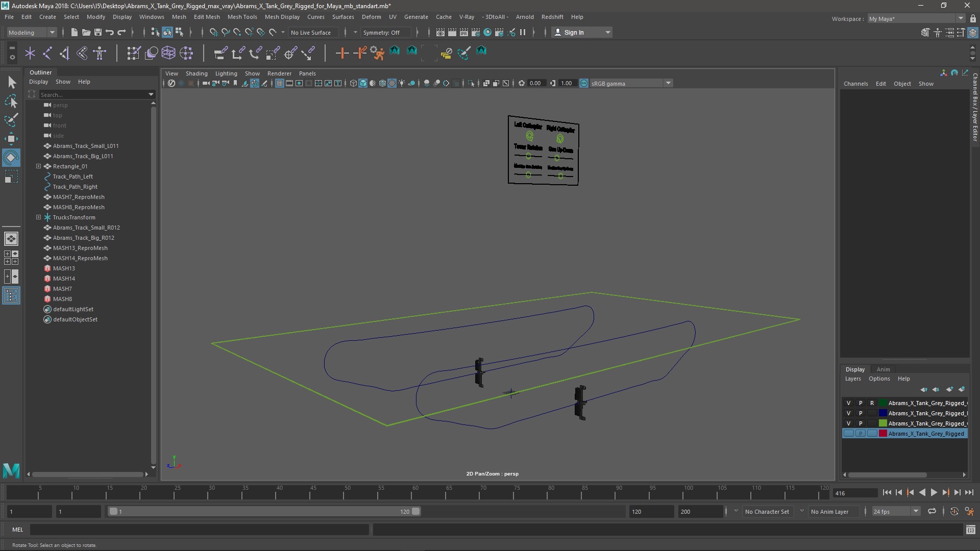
Task: Open the Mesh Tools menu
Action: (242, 17)
